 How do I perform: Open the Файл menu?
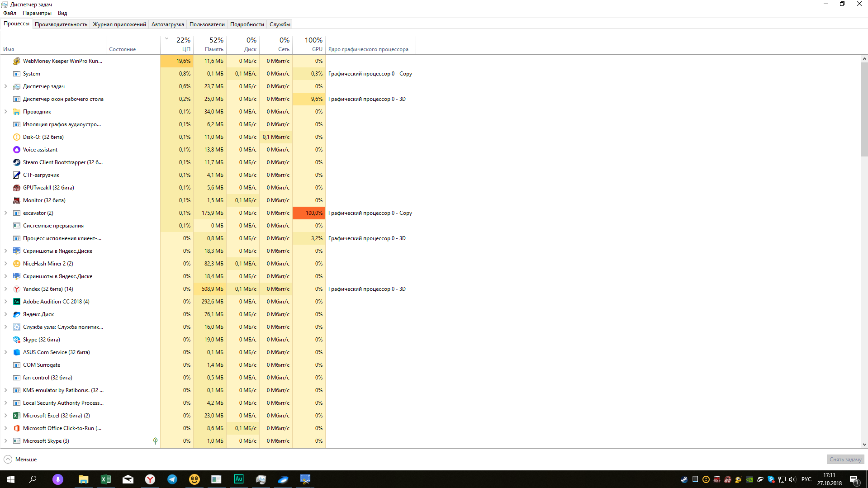click(9, 13)
